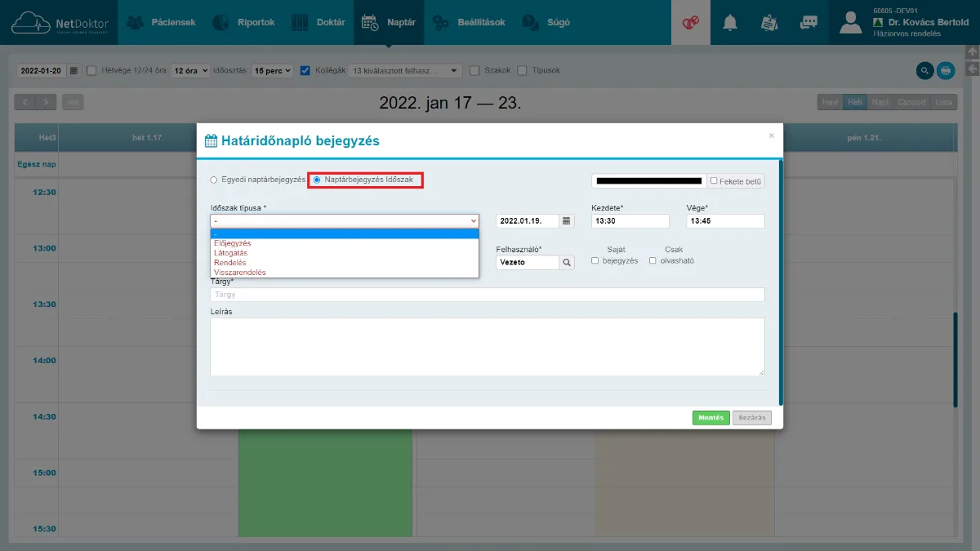Select the Egyedi naptárbejegyzés radio button
Screen dimensions: 980x551
214,180
